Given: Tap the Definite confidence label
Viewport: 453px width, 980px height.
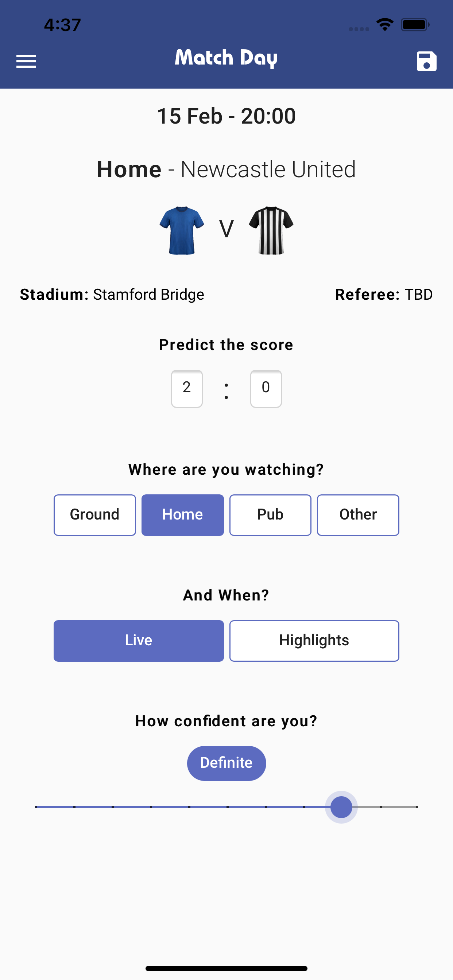Looking at the screenshot, I should coord(226,763).
